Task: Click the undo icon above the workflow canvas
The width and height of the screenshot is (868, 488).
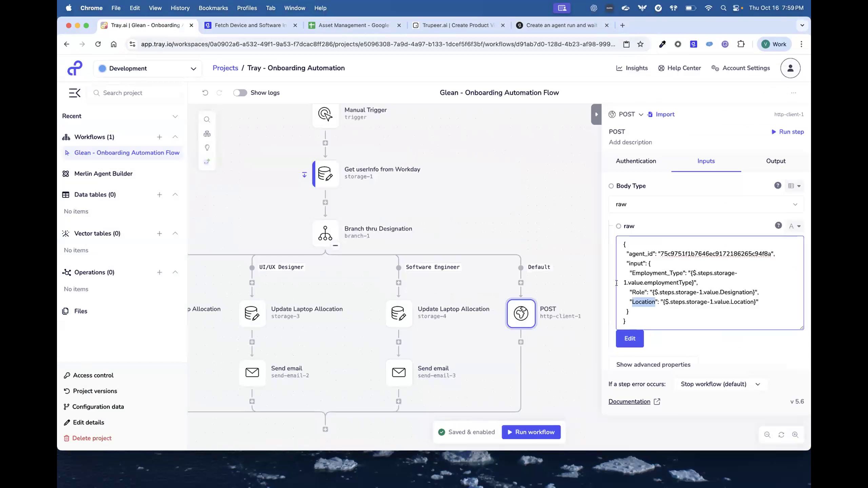Action: coord(205,93)
